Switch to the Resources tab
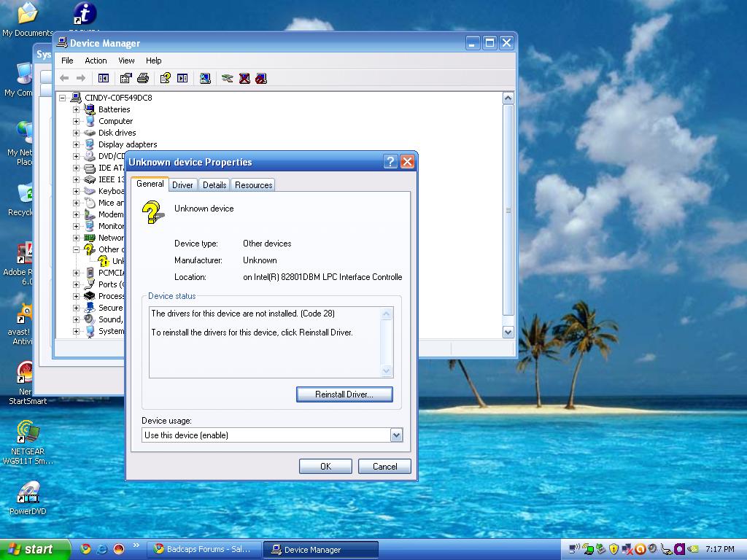 253,185
